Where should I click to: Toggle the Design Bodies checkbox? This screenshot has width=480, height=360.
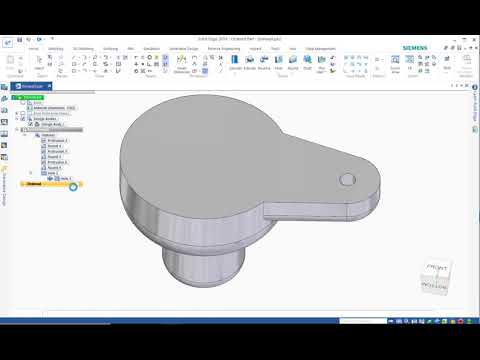coord(23,119)
